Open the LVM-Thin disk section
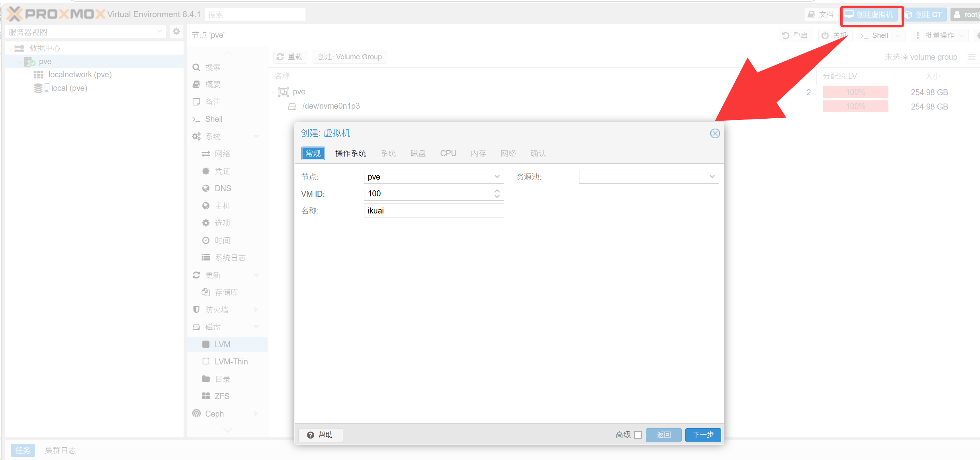Viewport: 980px width, 460px height. pos(231,362)
